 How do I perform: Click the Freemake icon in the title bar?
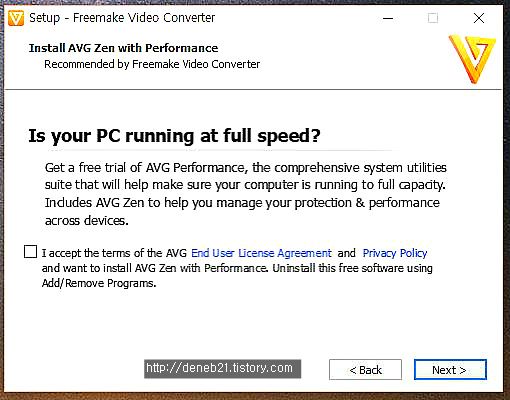(16, 18)
